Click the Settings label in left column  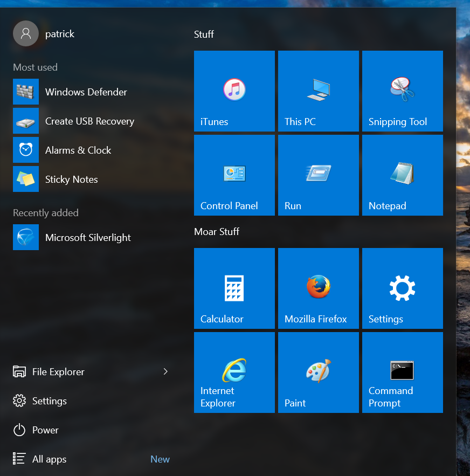coord(50,401)
